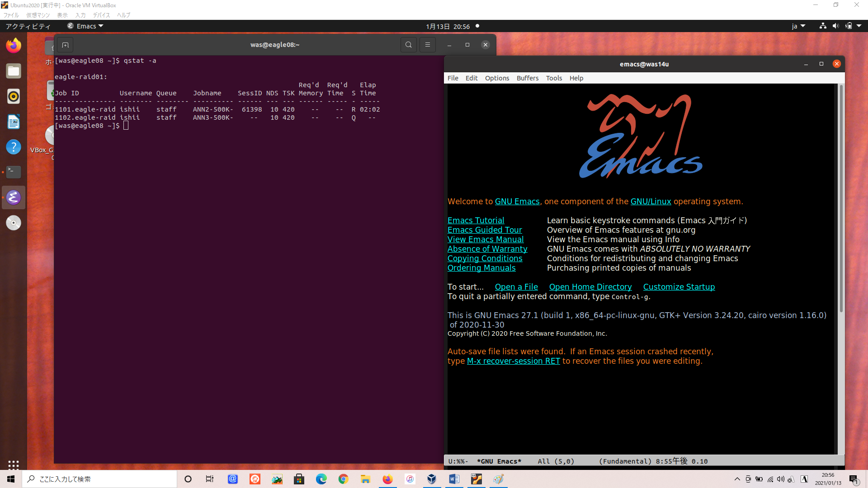Select the Emacs icon in the Ubuntu dock
The height and width of the screenshot is (488, 868).
[14, 197]
